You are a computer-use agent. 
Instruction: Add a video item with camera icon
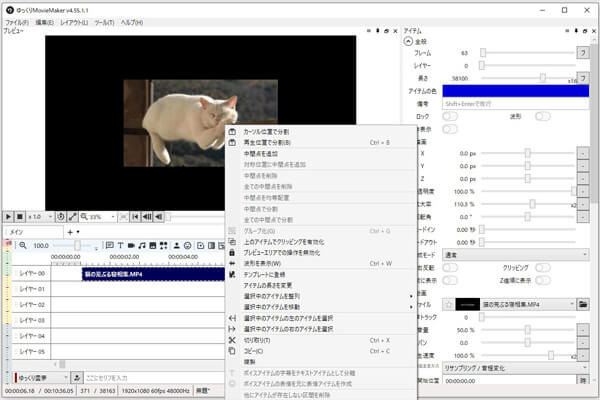[x=131, y=245]
